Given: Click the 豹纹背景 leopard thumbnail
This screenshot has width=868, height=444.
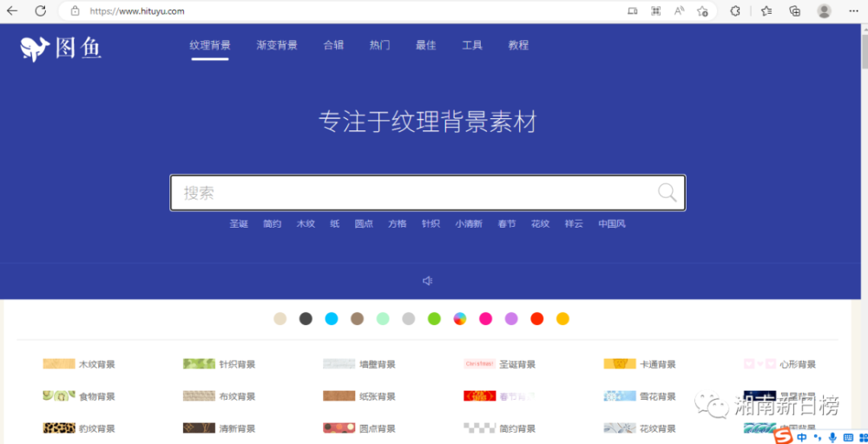Looking at the screenshot, I should tap(59, 427).
